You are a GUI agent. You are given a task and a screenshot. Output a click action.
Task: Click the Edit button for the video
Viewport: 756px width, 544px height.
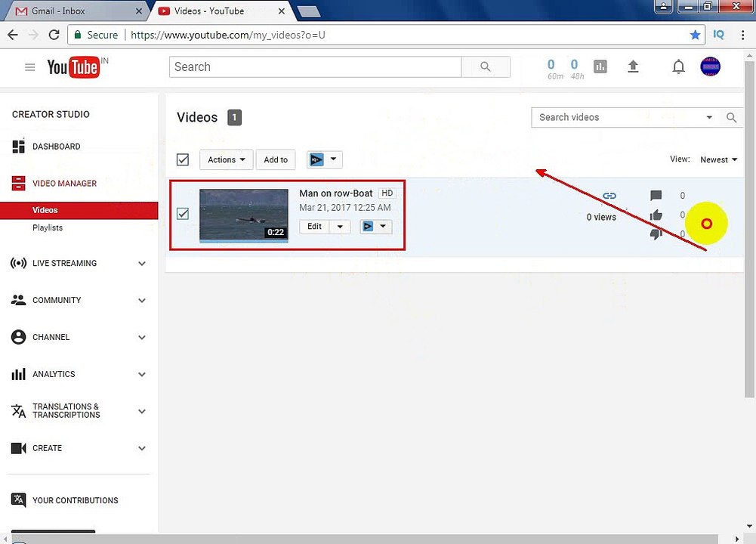[x=314, y=226]
